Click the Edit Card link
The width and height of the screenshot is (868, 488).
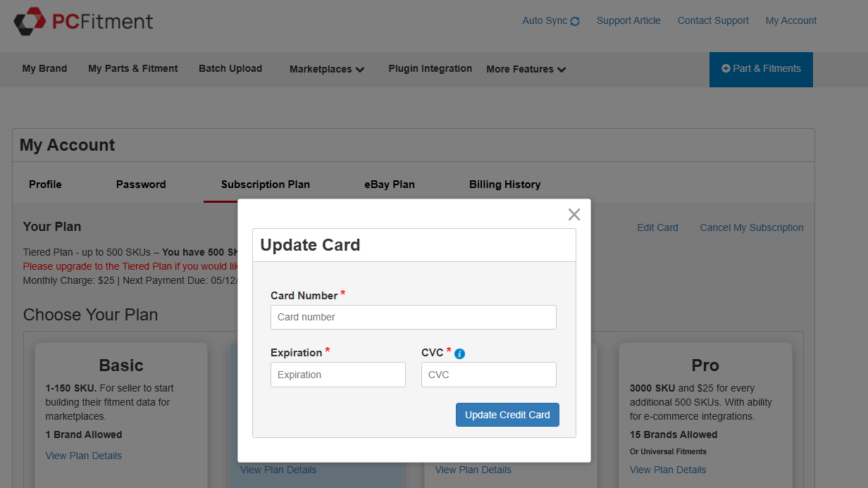tap(657, 227)
